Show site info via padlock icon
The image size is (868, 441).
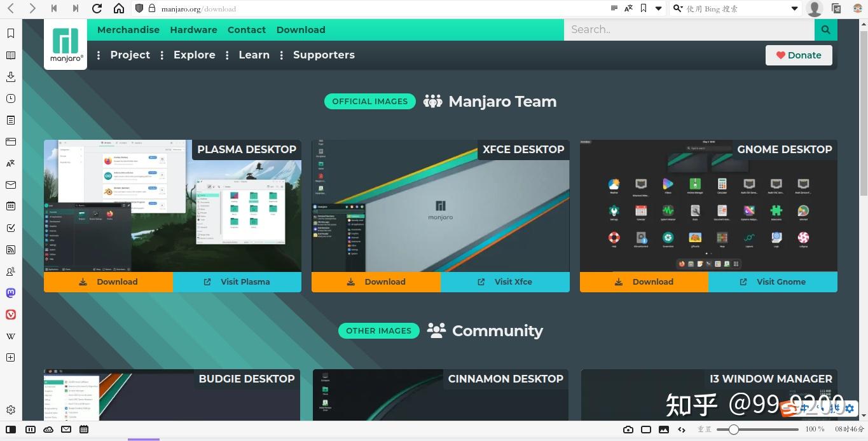(151, 8)
